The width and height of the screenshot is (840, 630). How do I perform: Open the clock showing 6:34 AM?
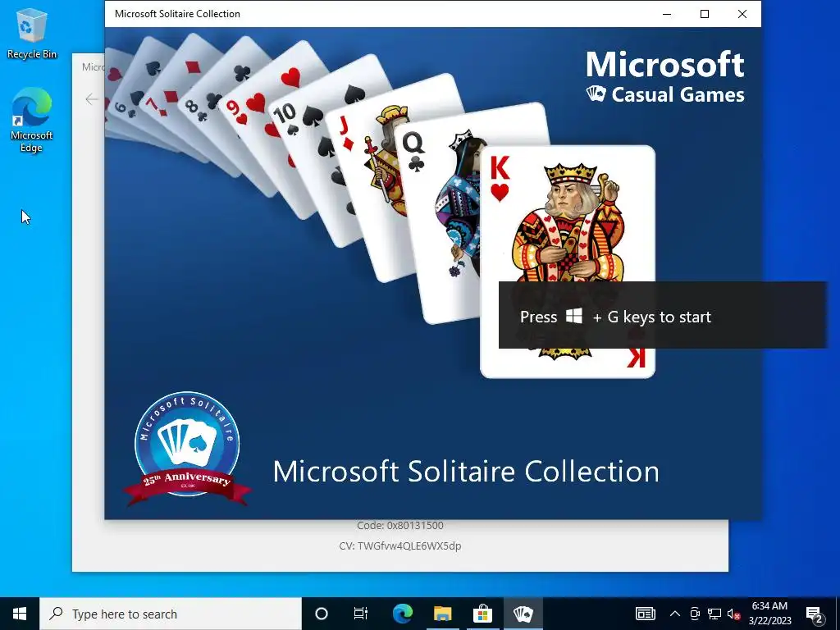[x=769, y=614]
